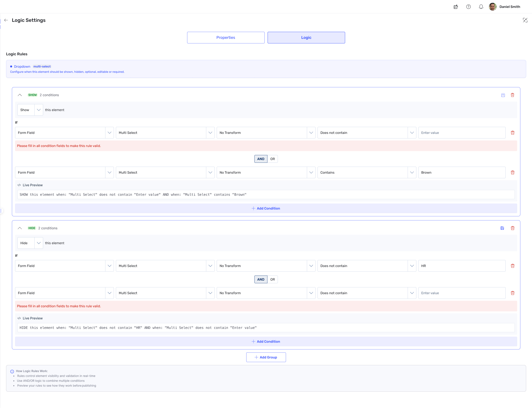Screen dimensions: 532x408
Task: Switch to the Properties tab
Action: tap(226, 38)
